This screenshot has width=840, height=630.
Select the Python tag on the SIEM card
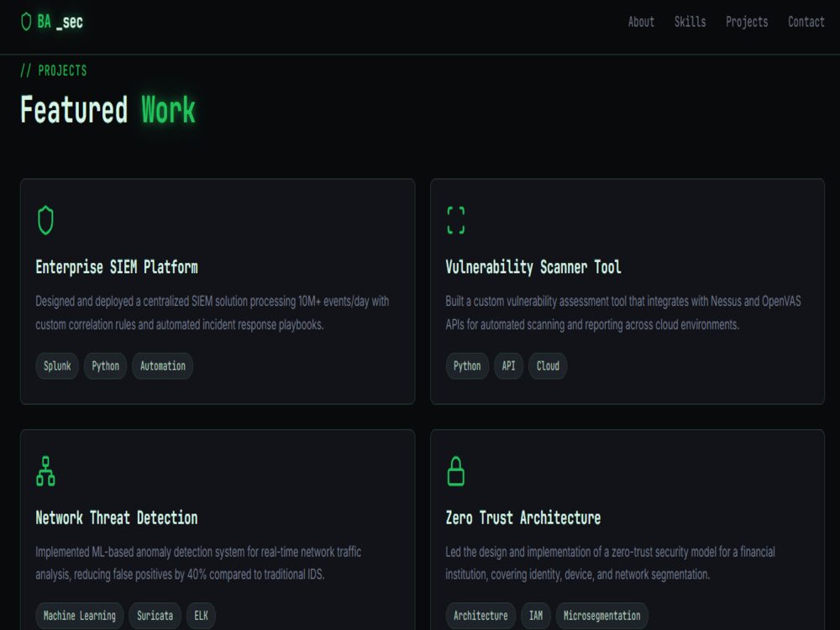[x=106, y=366]
